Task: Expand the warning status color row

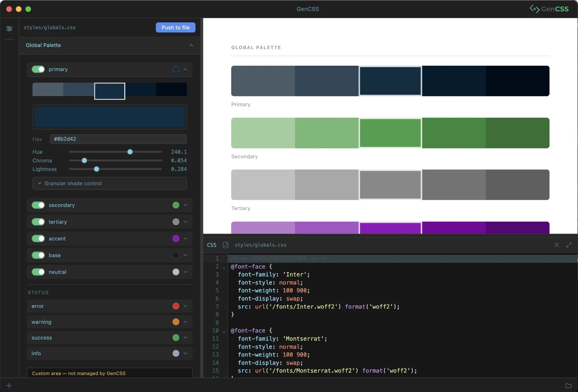Action: pyautogui.click(x=186, y=322)
